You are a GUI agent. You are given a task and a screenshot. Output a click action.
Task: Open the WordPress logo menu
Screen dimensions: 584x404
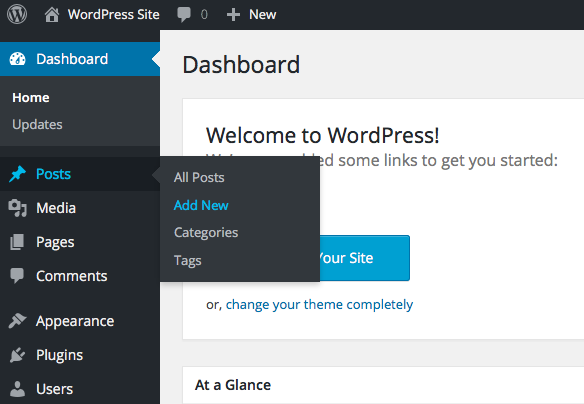17,15
